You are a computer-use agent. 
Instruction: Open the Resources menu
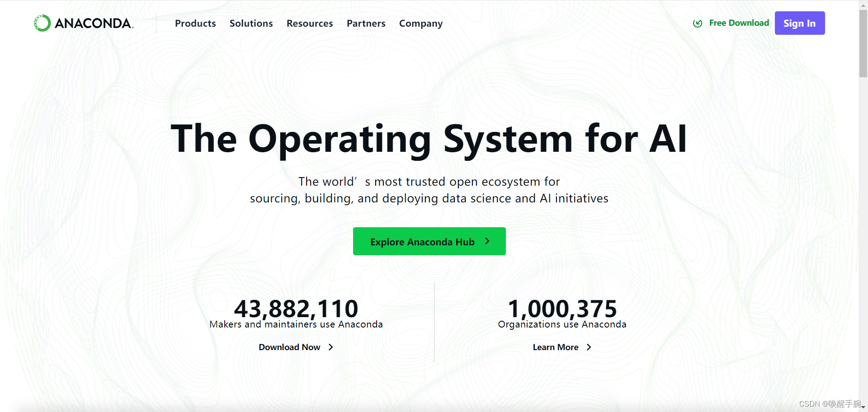[x=310, y=23]
